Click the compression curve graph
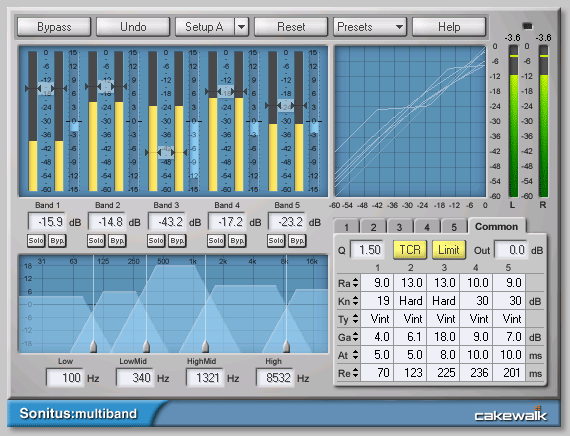This screenshot has height=436, width=570. click(410, 121)
